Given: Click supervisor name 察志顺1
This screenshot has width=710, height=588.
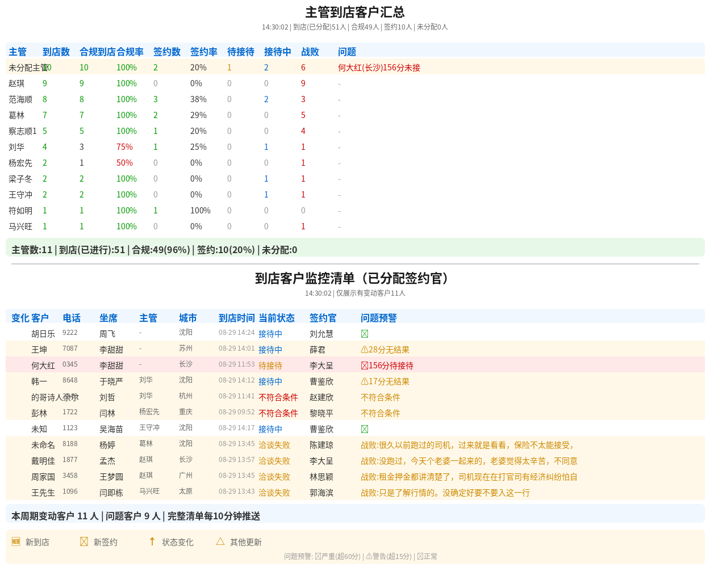Looking at the screenshot, I should click(x=23, y=131).
